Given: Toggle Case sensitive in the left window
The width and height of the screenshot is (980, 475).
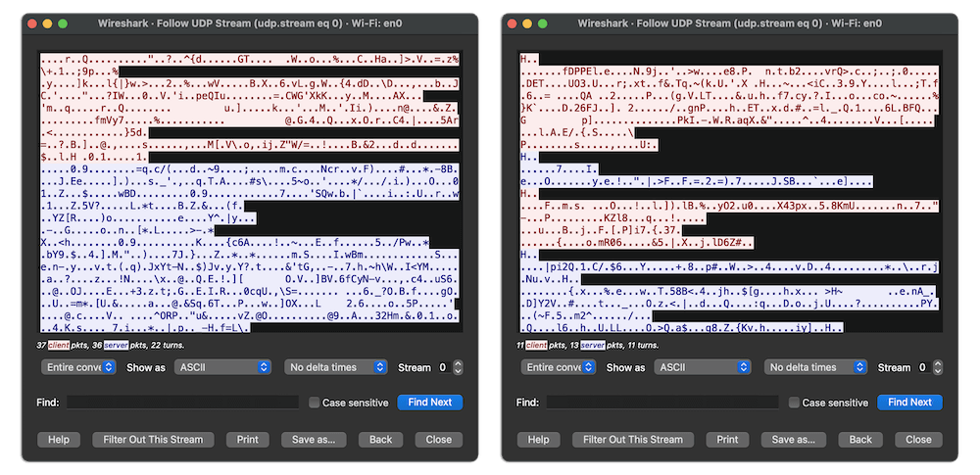Looking at the screenshot, I should tap(315, 404).
